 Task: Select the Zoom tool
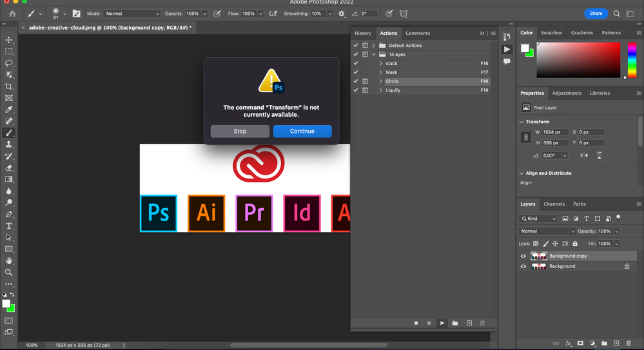tap(9, 272)
